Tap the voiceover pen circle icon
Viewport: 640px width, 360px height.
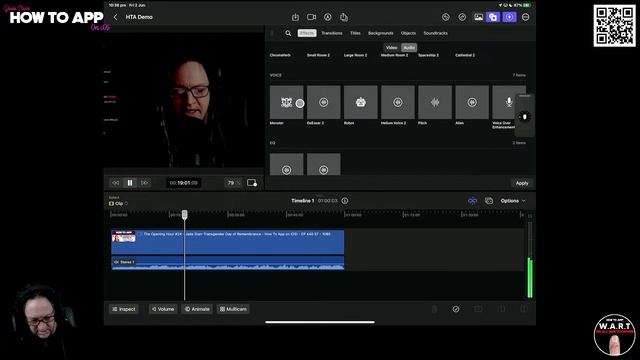328,17
